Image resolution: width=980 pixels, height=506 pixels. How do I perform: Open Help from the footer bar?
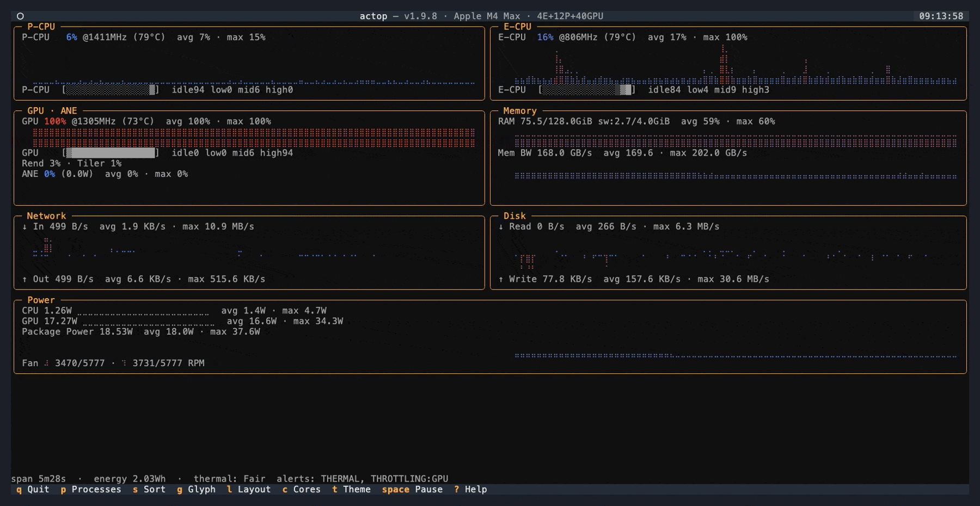coord(470,490)
